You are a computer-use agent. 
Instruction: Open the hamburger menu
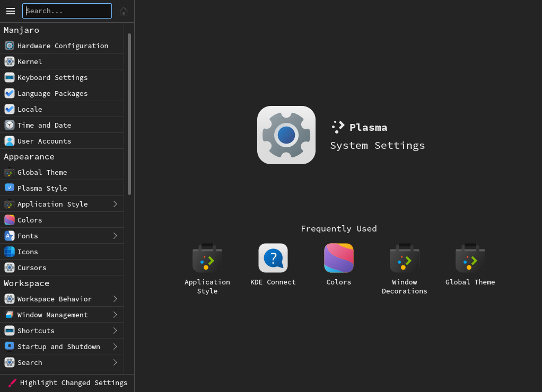point(11,11)
